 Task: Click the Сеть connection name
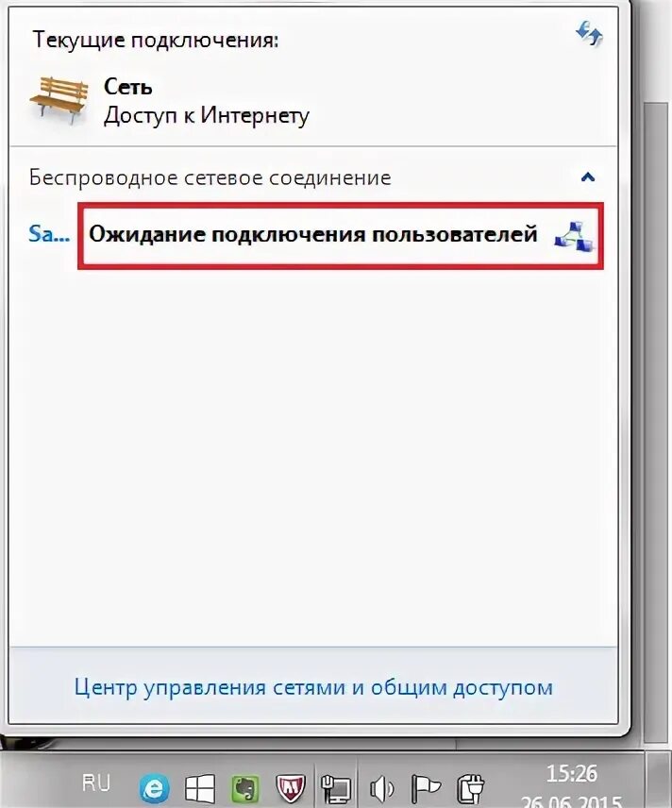[x=127, y=87]
